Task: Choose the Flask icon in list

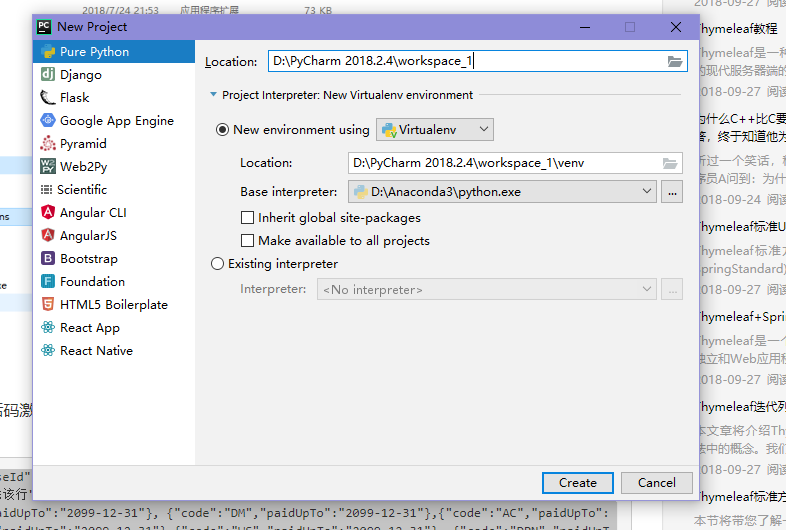Action: [48, 97]
